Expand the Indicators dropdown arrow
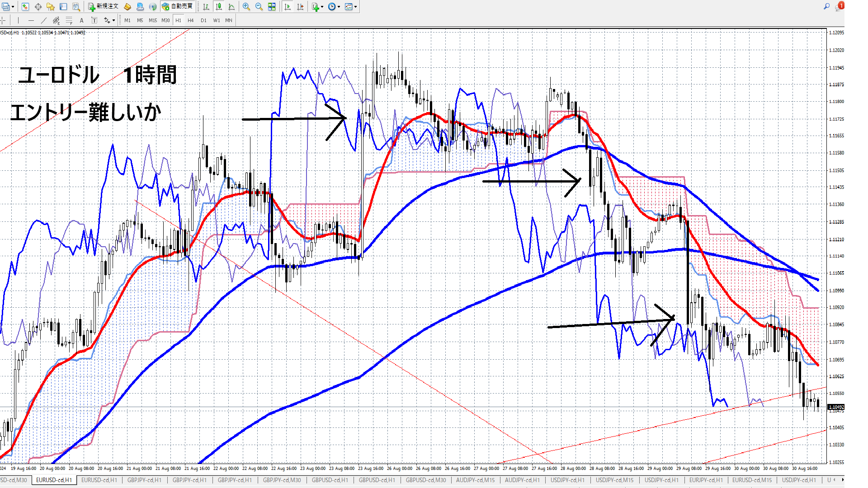Screen dimensions: 868x488 [x=322, y=7]
